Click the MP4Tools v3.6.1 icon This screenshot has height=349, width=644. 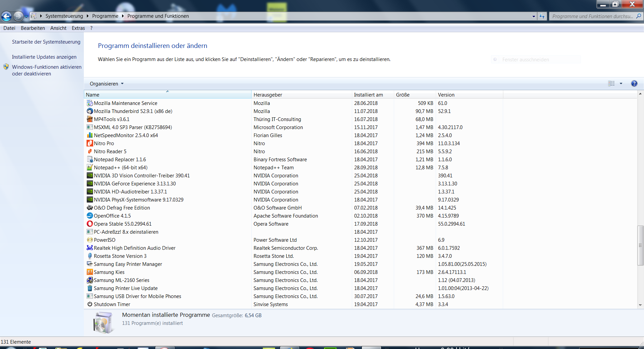(x=90, y=119)
